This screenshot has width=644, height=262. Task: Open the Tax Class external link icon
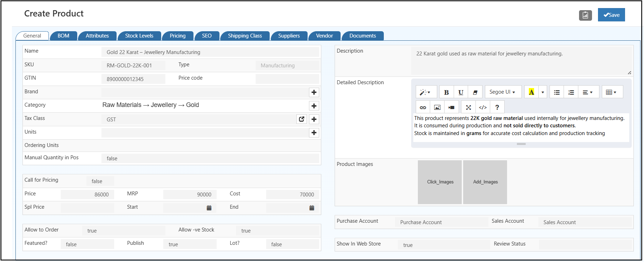302,119
